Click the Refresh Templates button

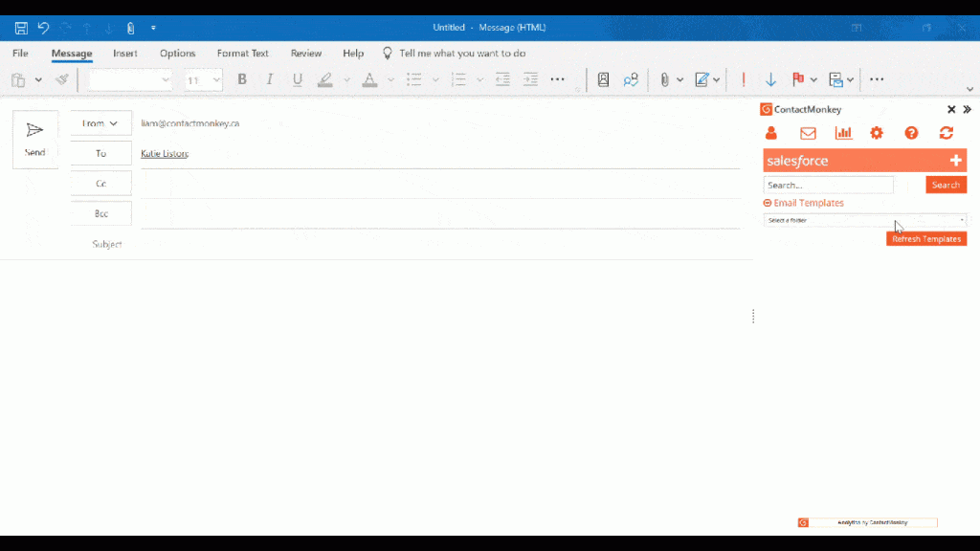click(x=926, y=238)
